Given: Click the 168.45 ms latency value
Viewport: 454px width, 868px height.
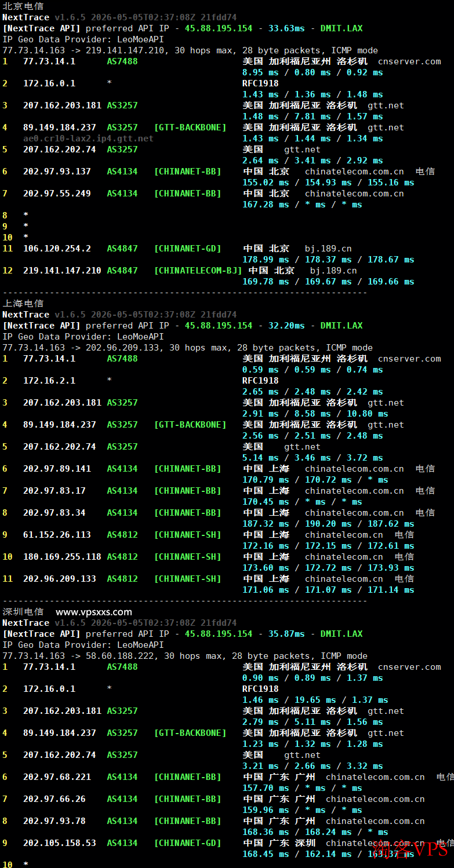Looking at the screenshot, I should tap(266, 854).
